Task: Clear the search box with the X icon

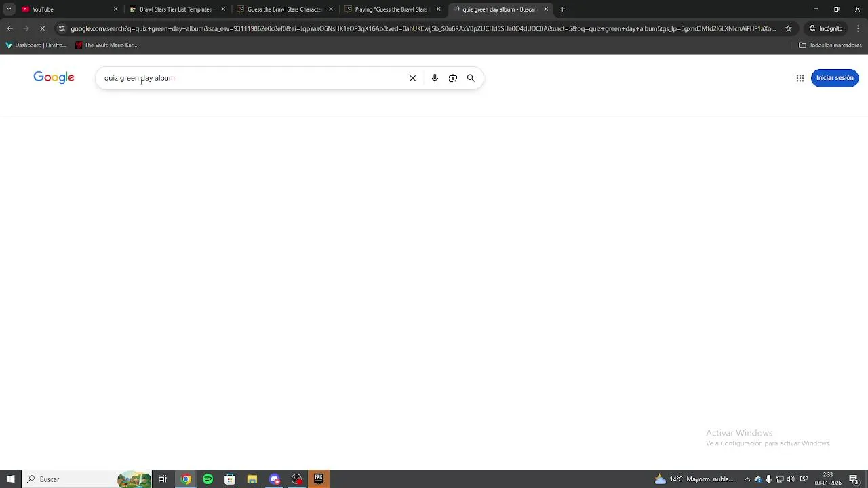Action: [412, 78]
